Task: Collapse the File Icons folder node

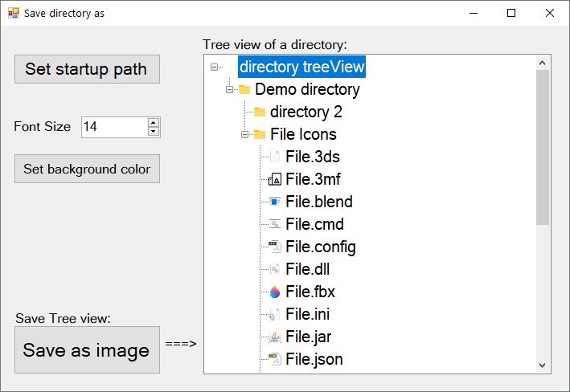Action: pos(244,134)
